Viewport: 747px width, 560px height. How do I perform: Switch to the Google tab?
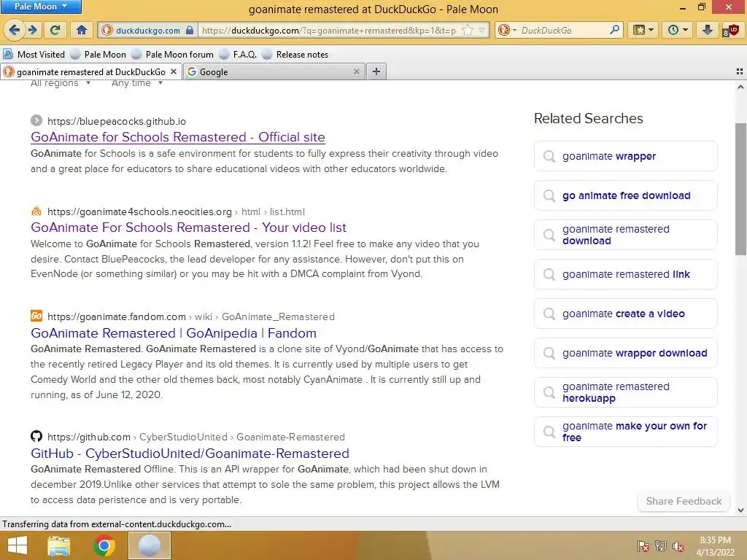click(x=274, y=71)
